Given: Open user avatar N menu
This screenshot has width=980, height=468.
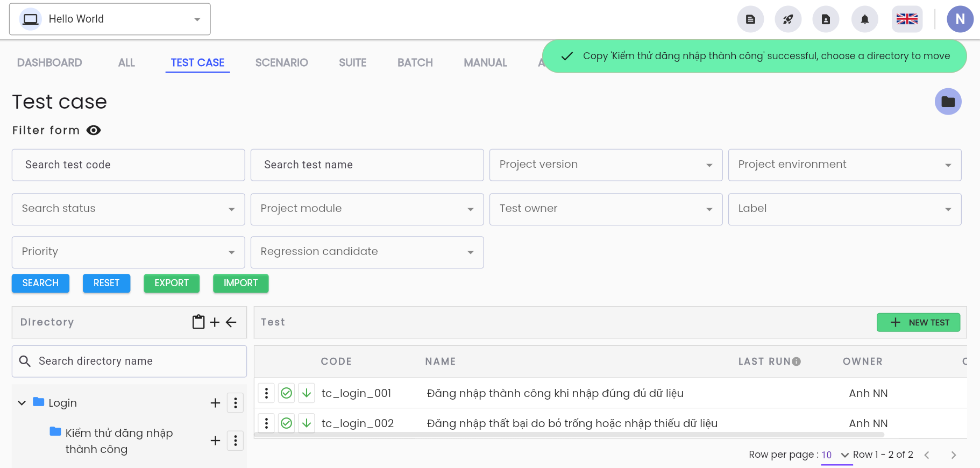Looking at the screenshot, I should (960, 19).
